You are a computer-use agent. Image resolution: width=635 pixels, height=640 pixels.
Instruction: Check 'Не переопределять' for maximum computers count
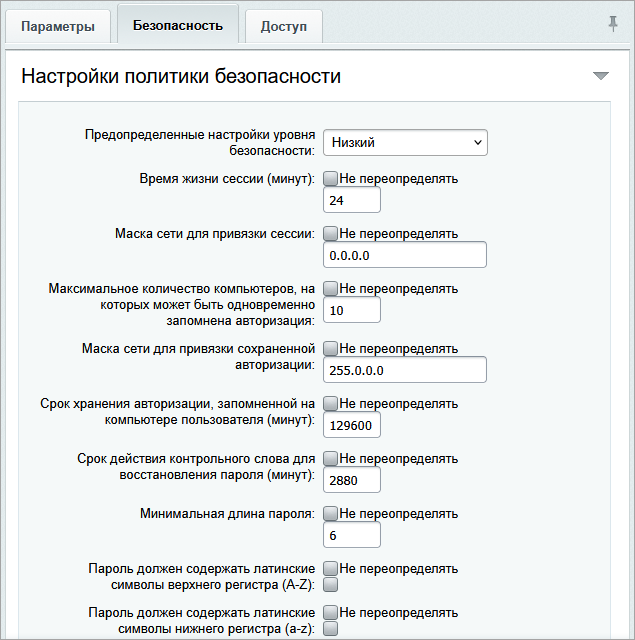tap(330, 289)
